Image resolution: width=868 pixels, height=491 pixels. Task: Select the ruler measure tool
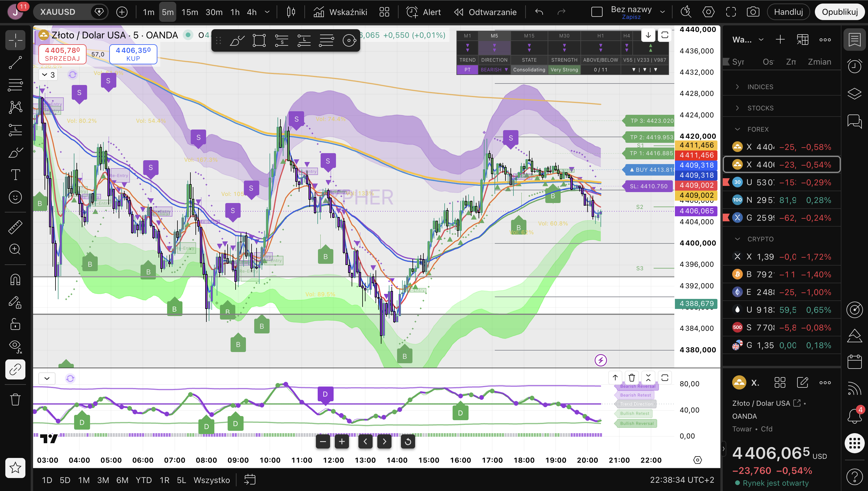pos(15,227)
